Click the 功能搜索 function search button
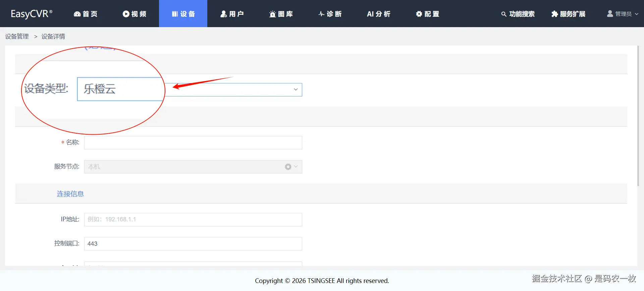 [x=518, y=14]
